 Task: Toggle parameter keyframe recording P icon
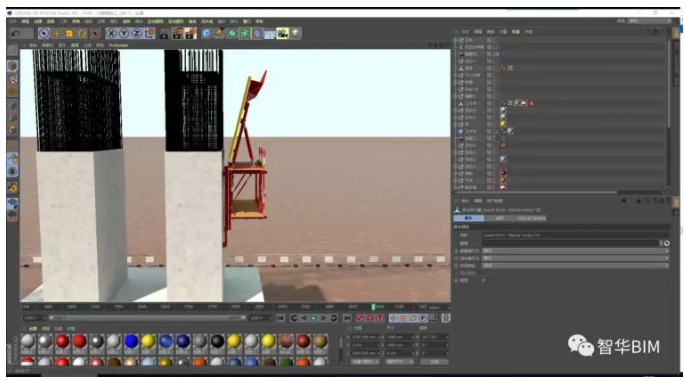pyautogui.click(x=423, y=318)
